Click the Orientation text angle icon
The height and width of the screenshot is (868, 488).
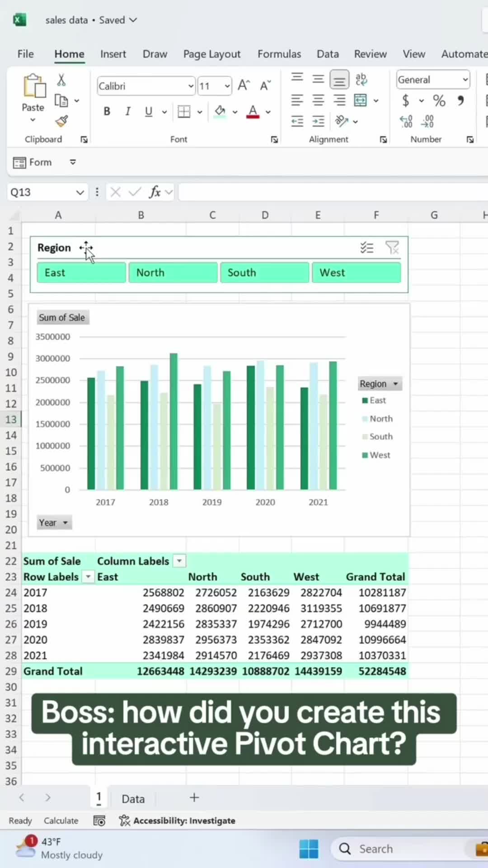pos(342,121)
